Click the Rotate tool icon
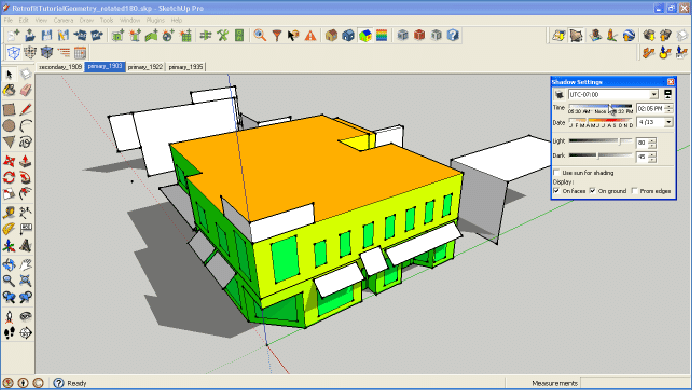Viewport: 692px width, 390px height. (9, 178)
